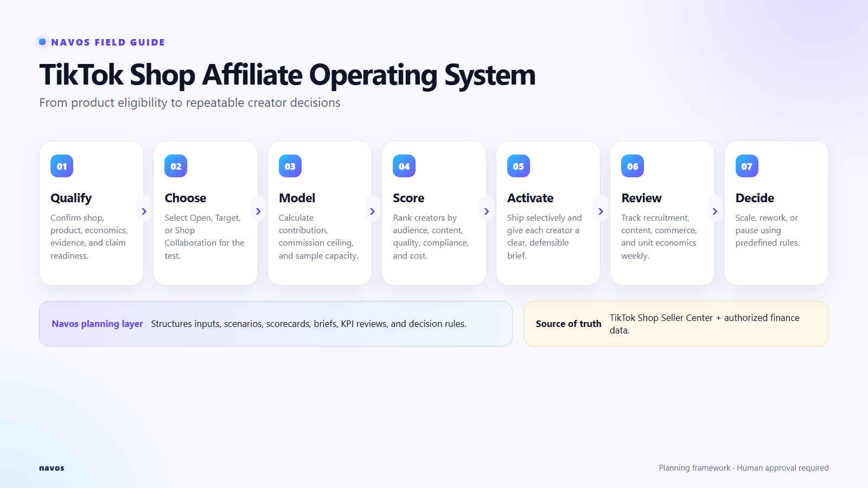Click the 'Calculate contribution, commission ceiling' description
This screenshot has height=488, width=868.
point(318,236)
